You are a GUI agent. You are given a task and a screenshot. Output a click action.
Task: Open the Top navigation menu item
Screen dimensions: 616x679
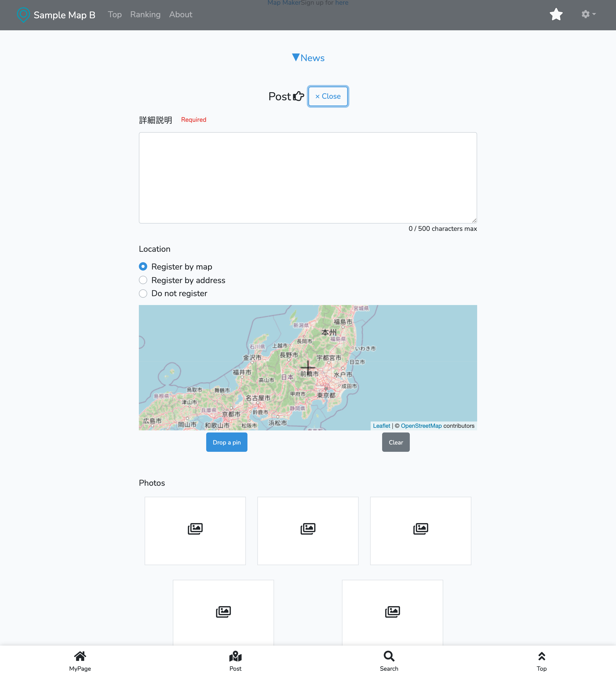[x=115, y=14]
